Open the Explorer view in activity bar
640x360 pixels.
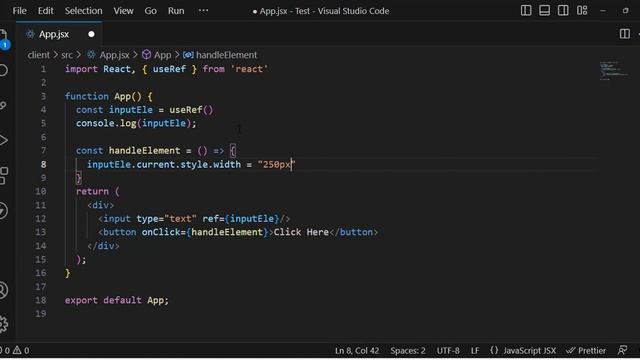(3, 39)
